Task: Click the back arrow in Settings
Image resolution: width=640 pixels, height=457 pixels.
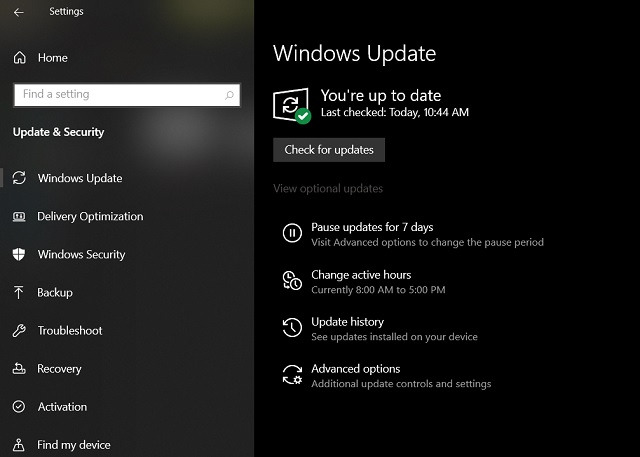Action: (18, 12)
